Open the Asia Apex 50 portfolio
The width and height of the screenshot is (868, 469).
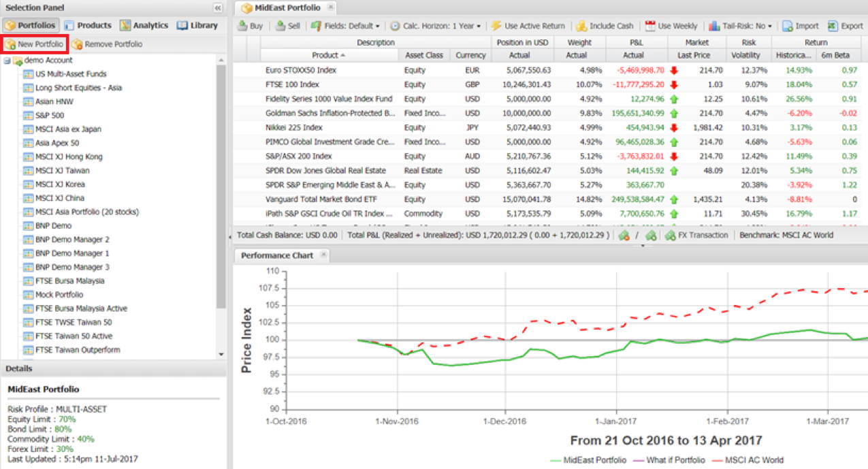[x=57, y=143]
